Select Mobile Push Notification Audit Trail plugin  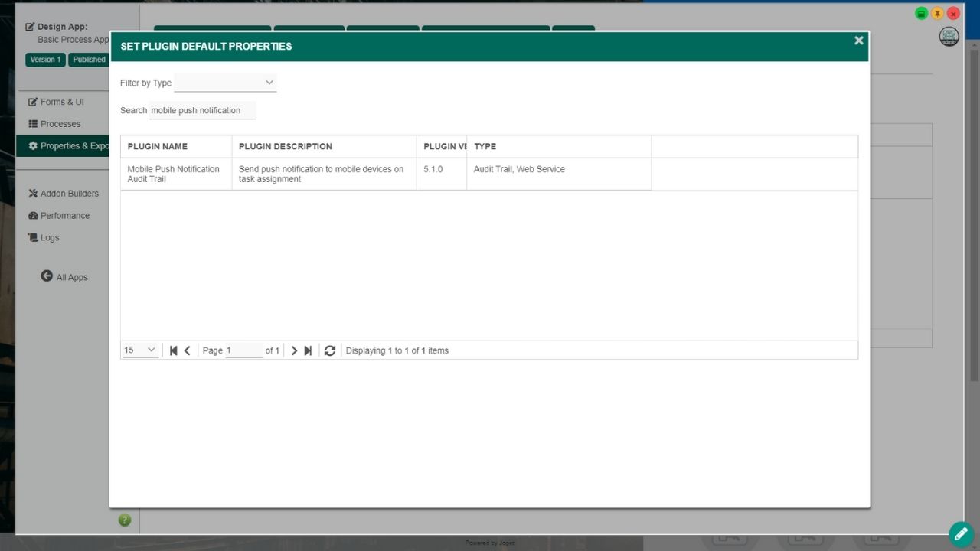pyautogui.click(x=174, y=174)
